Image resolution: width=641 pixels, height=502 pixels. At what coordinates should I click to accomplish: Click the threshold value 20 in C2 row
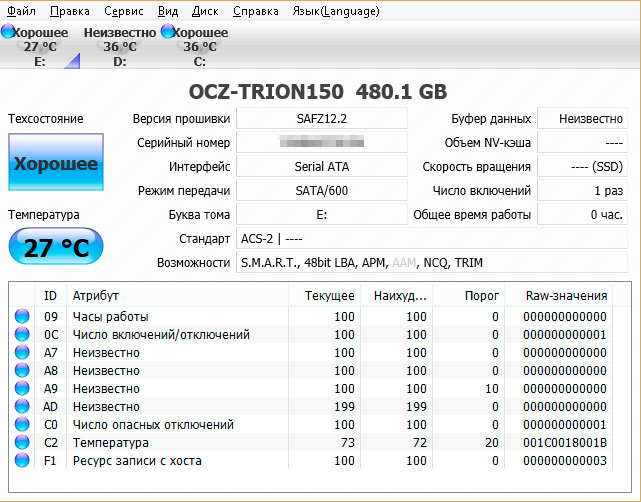pos(492,442)
